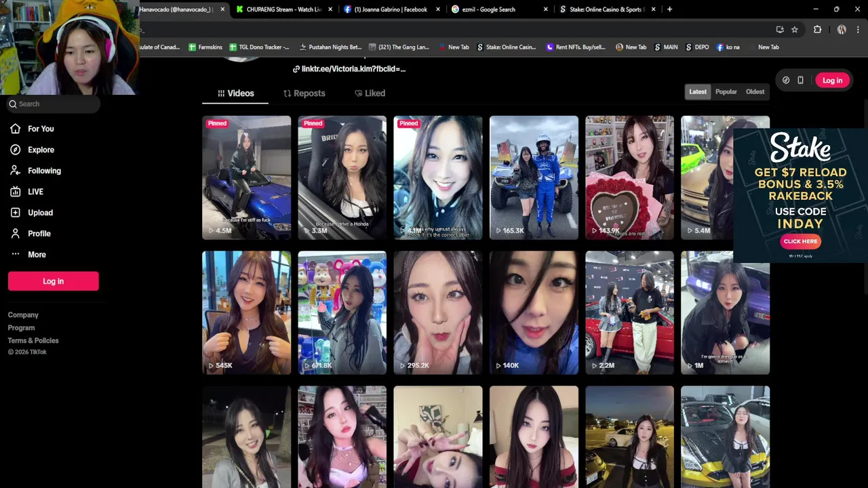Open pinned video with 4.5M views
Screen dimensions: 868x488
pos(247,178)
